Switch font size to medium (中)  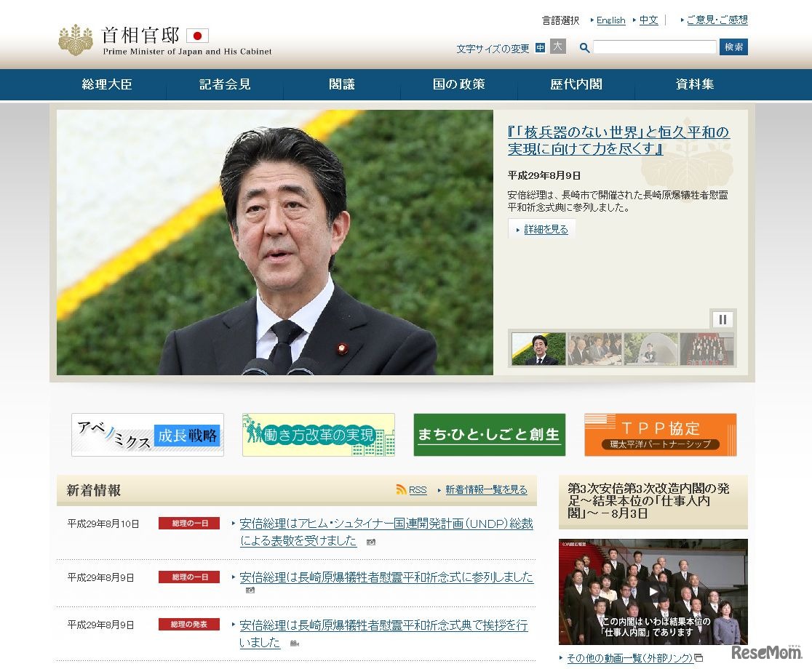click(538, 47)
